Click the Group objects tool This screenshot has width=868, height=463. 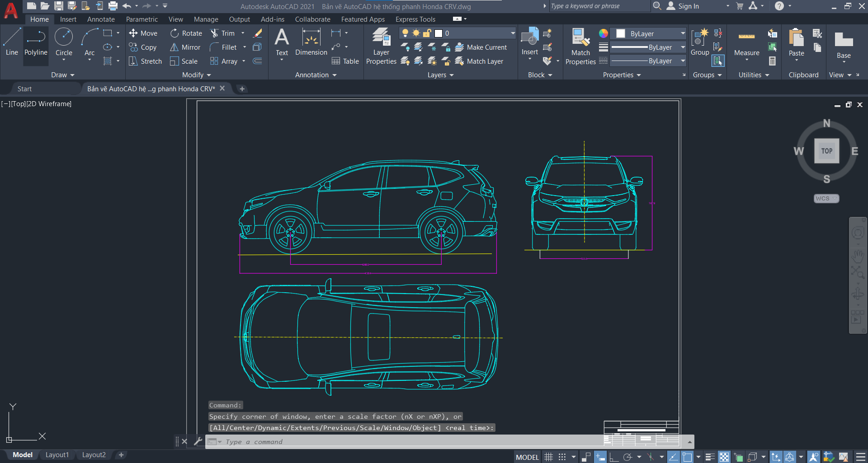click(700, 42)
